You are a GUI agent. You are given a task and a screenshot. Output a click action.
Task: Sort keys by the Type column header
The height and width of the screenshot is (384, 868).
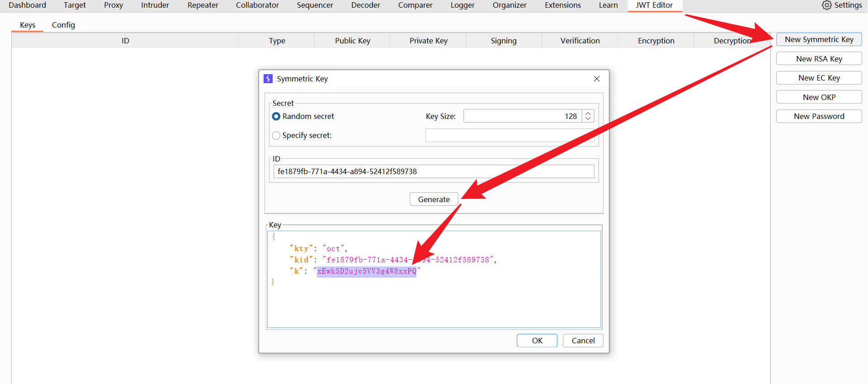point(277,41)
